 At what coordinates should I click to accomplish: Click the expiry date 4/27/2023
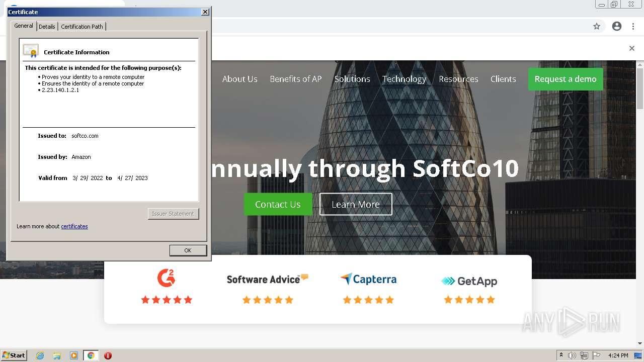coord(132,178)
